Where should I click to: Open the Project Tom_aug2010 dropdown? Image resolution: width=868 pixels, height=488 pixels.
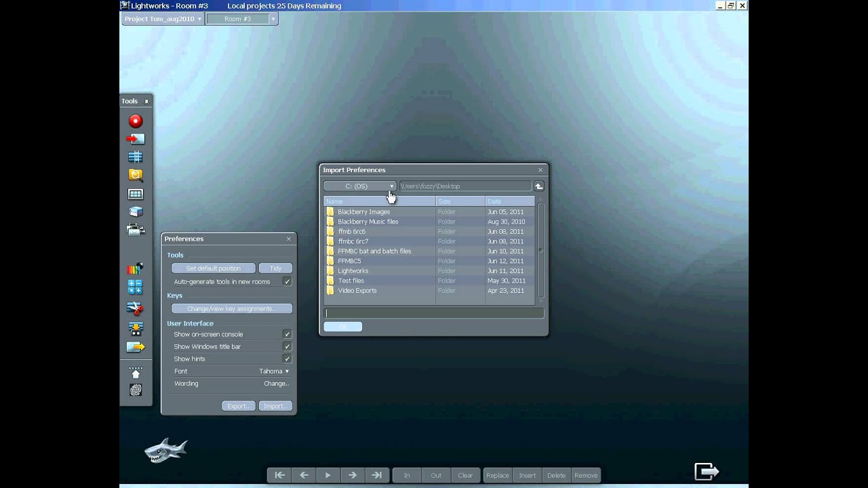pos(163,19)
